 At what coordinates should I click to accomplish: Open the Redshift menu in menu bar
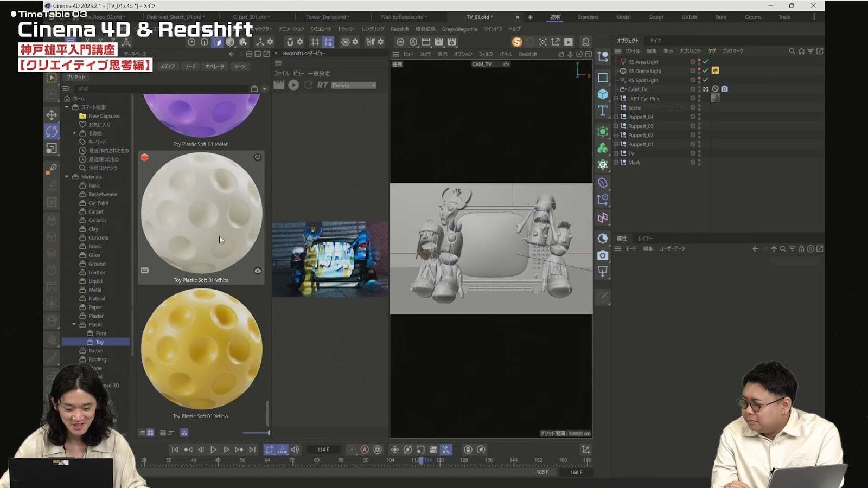click(x=400, y=29)
